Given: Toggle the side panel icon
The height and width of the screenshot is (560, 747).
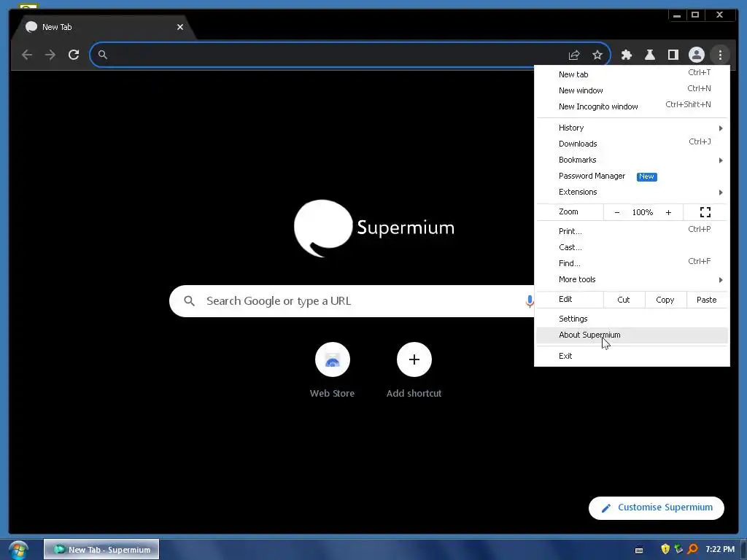Looking at the screenshot, I should tap(673, 55).
